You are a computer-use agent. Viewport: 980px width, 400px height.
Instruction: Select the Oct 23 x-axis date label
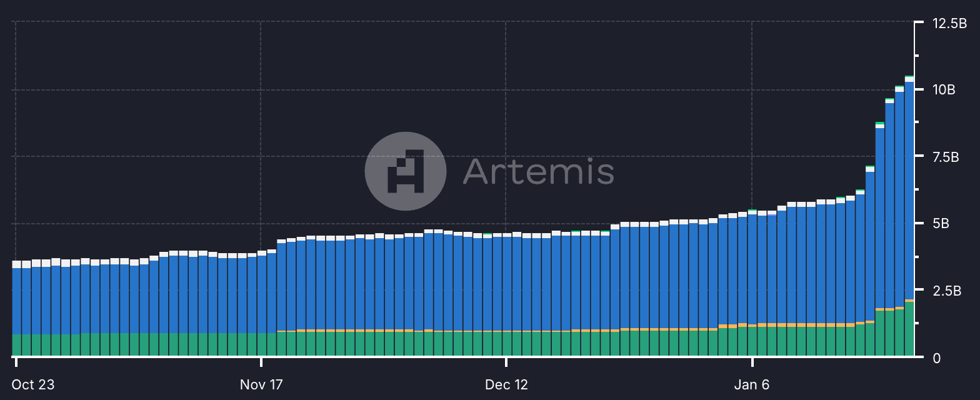point(33,384)
